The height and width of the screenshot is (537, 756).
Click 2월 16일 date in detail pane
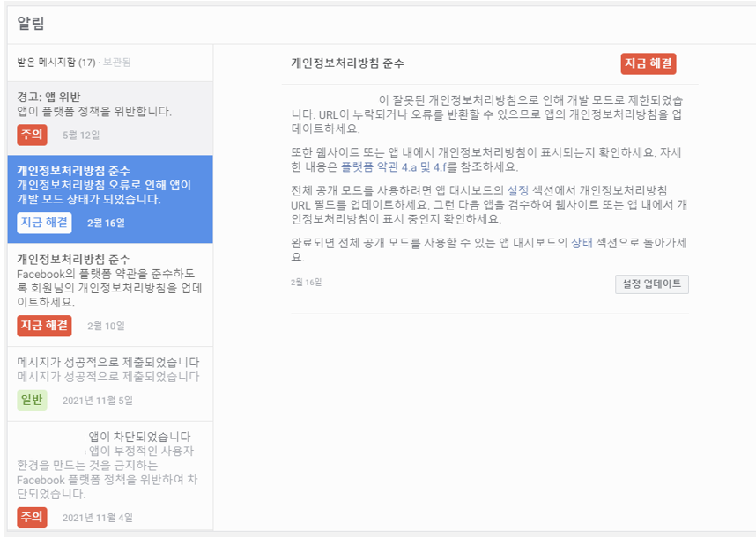pos(306,283)
